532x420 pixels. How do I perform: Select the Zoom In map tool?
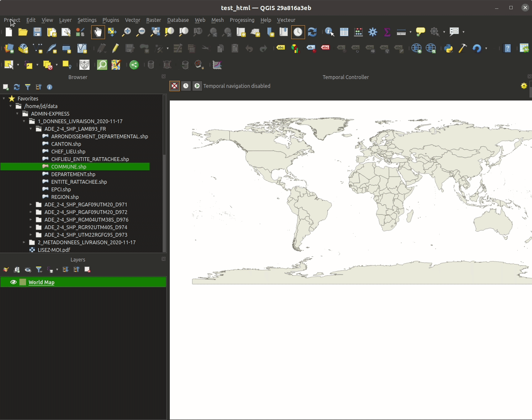126,32
